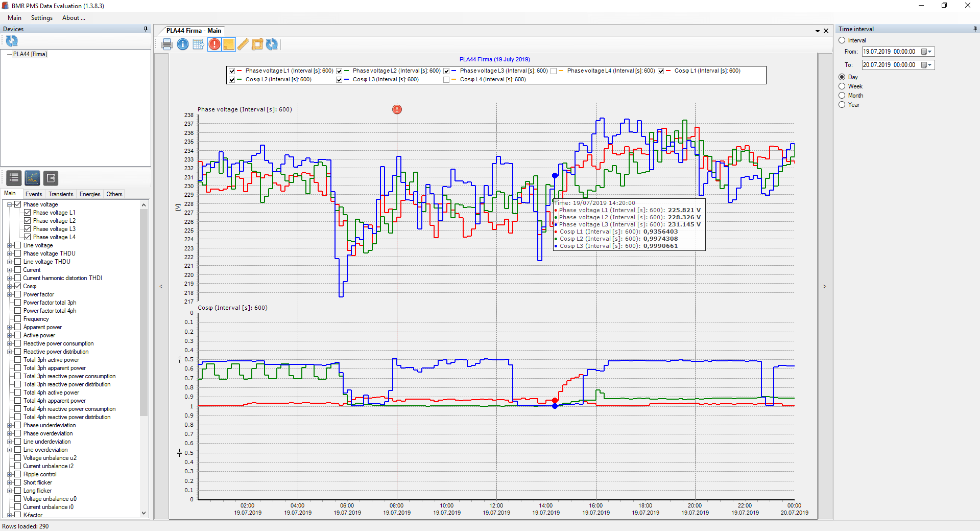
Task: Toggle the yellow sticky note tooltip icon
Action: pos(229,44)
